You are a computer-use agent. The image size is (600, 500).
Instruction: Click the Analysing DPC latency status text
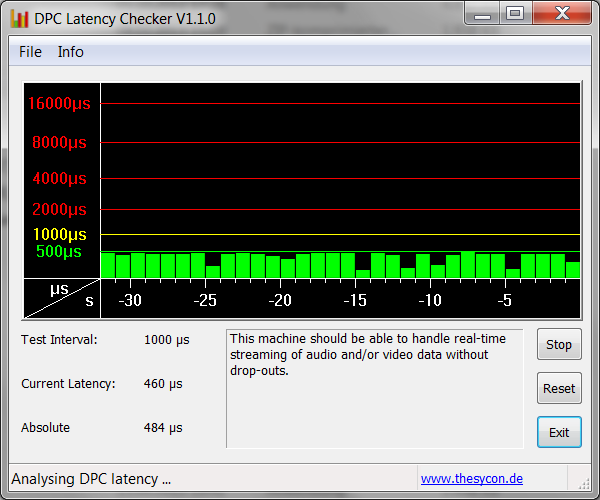tap(91, 479)
